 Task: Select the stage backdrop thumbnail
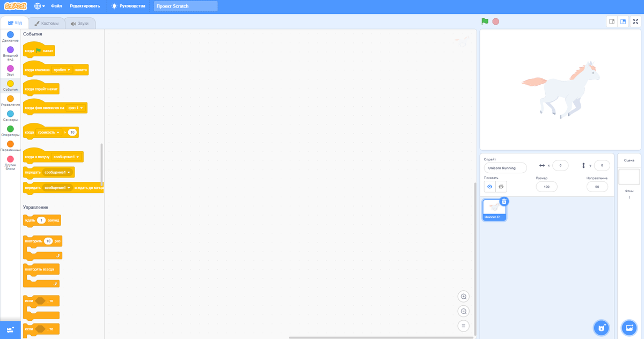(629, 177)
